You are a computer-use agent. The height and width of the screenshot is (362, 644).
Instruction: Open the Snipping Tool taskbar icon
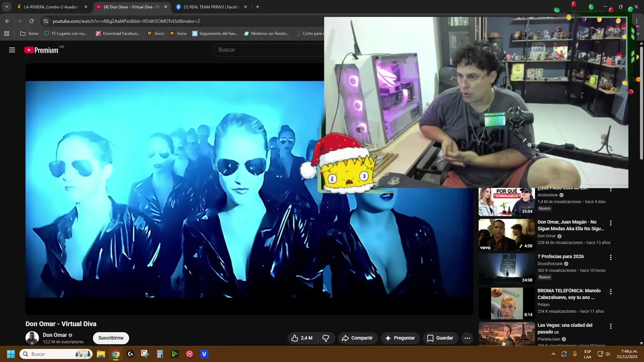click(x=145, y=354)
